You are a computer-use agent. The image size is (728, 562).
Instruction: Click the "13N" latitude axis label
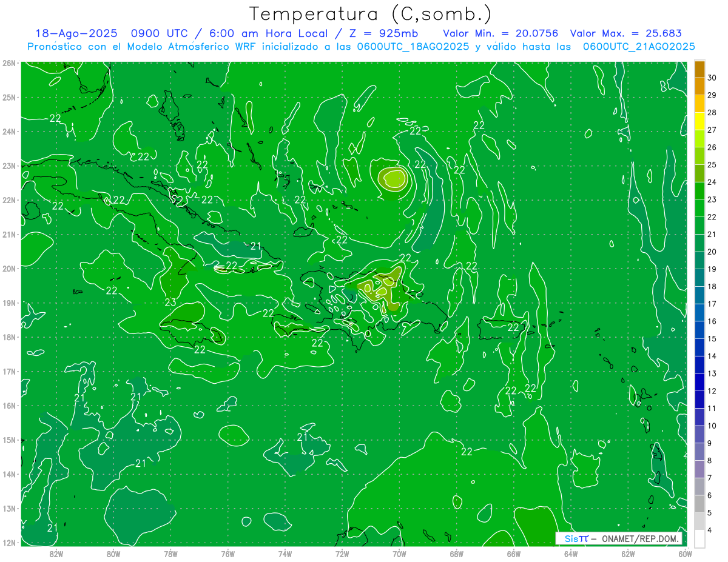click(x=9, y=508)
